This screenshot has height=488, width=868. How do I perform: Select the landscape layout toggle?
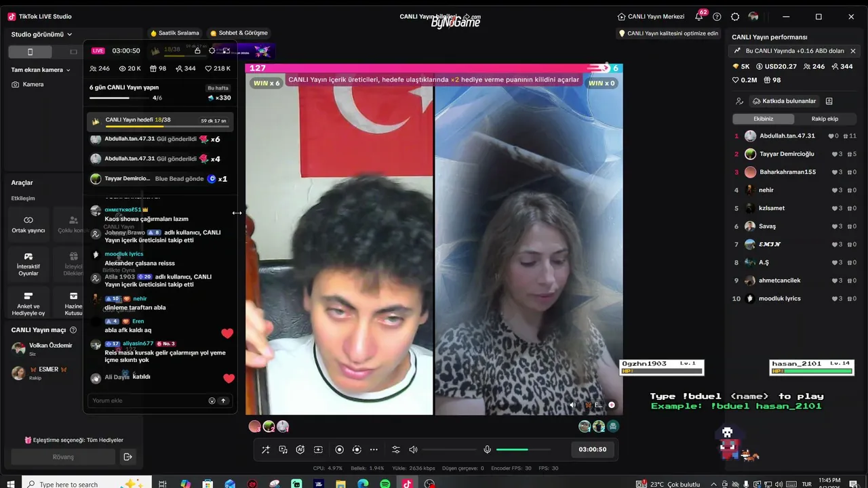pos(73,52)
